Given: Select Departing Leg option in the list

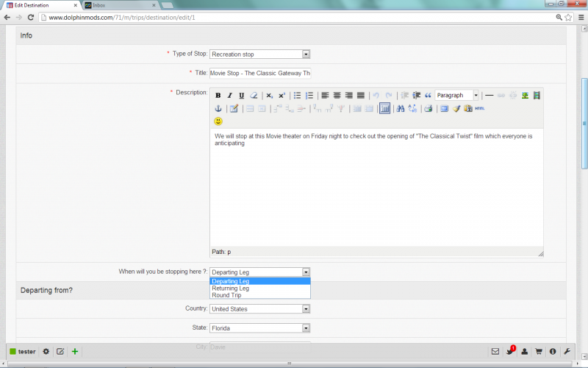Looking at the screenshot, I should tap(260, 281).
